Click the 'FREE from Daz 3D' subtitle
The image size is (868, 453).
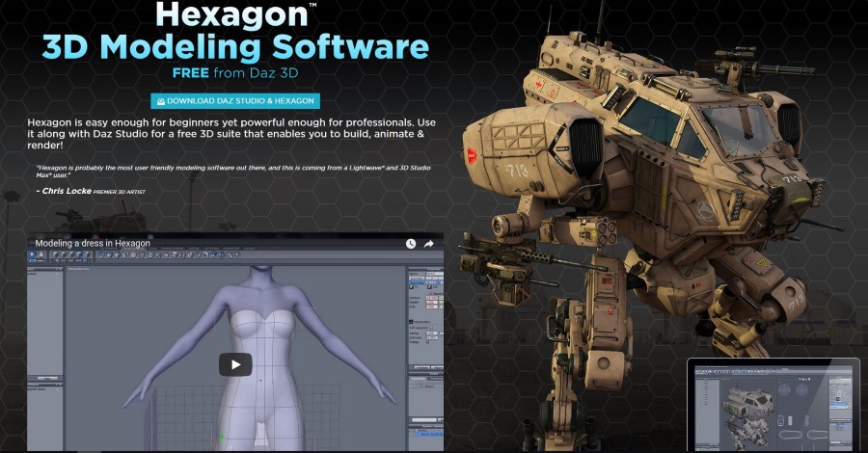(x=235, y=73)
